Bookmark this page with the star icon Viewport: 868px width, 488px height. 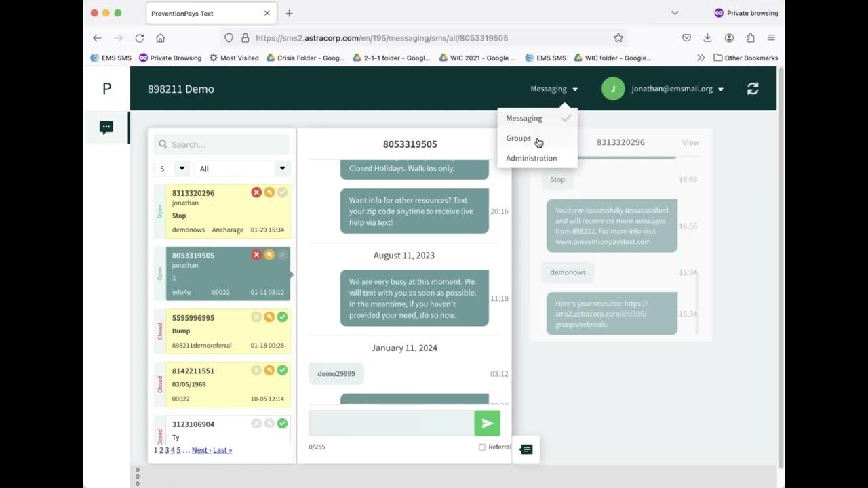click(x=618, y=38)
